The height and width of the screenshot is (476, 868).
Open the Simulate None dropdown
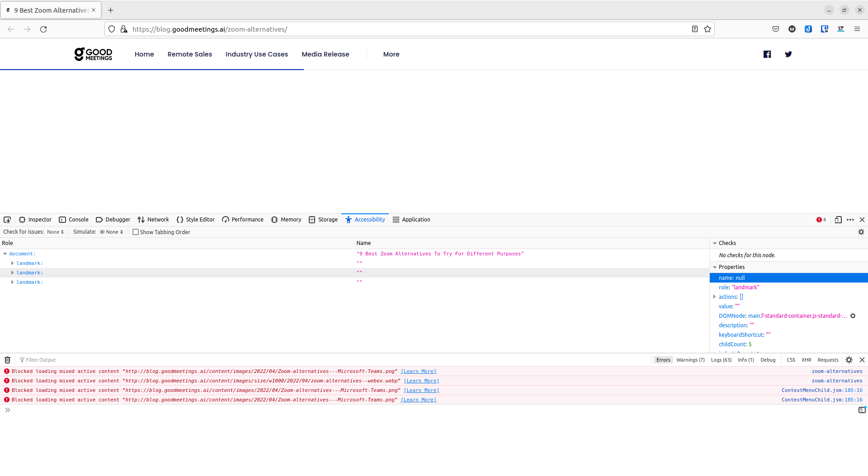(111, 232)
